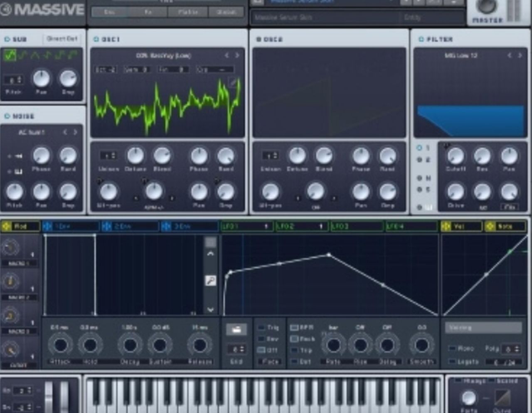Toggle the FILTER power icon
The height and width of the screenshot is (413, 532).
tap(421, 39)
